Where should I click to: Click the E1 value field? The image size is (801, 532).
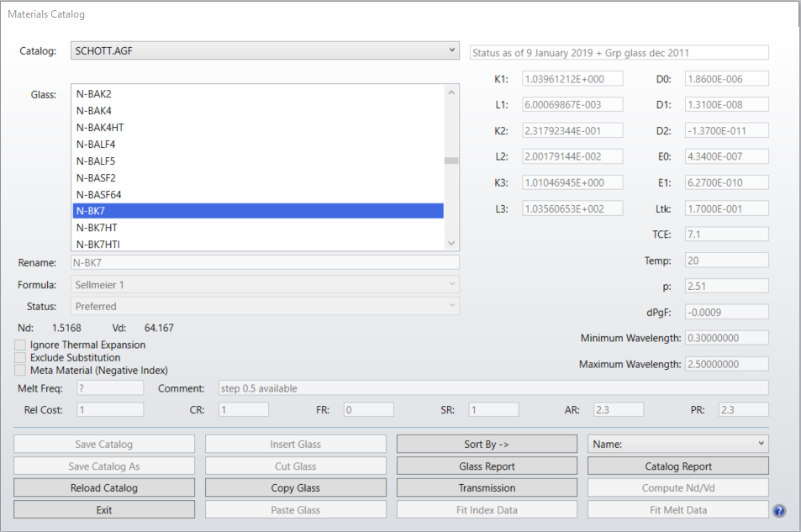coord(726,182)
